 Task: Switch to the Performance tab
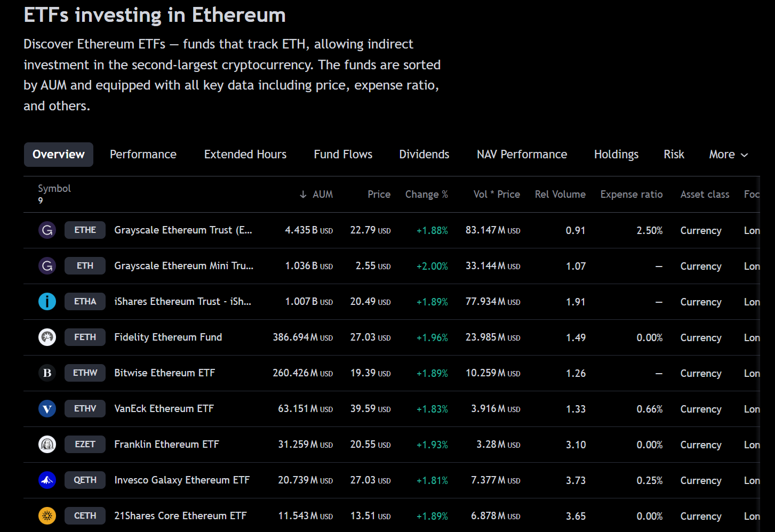pos(143,155)
